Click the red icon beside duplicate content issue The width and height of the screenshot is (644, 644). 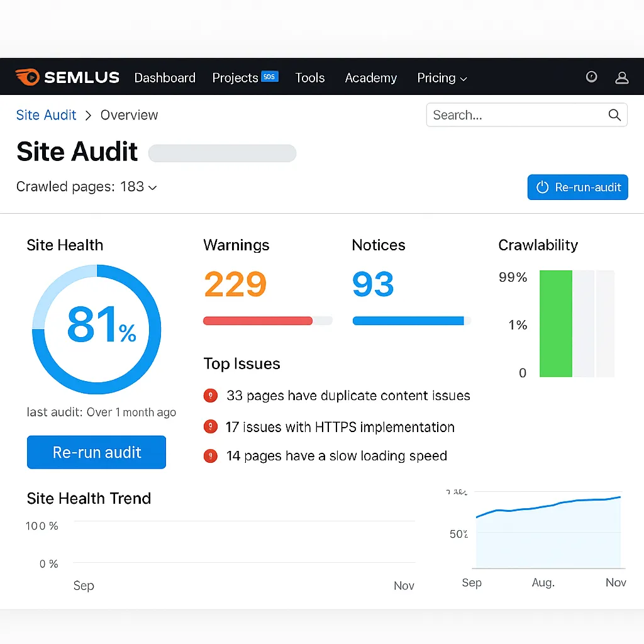pos(210,396)
